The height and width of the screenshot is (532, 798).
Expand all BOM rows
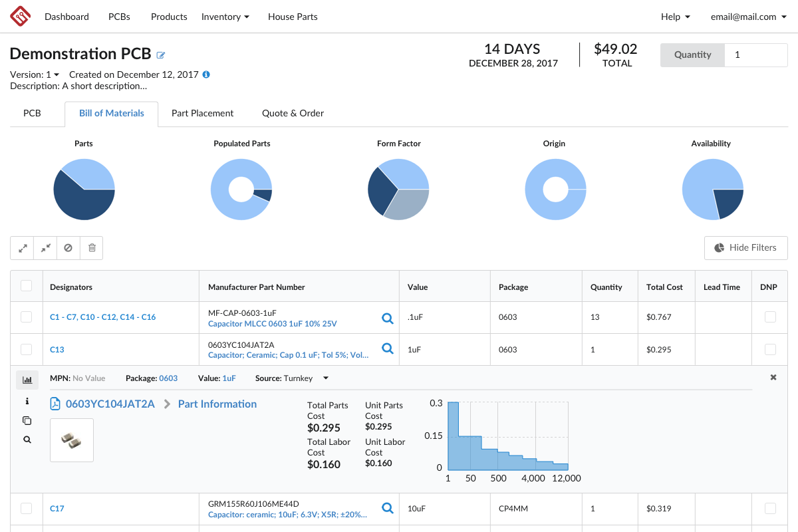(x=23, y=247)
